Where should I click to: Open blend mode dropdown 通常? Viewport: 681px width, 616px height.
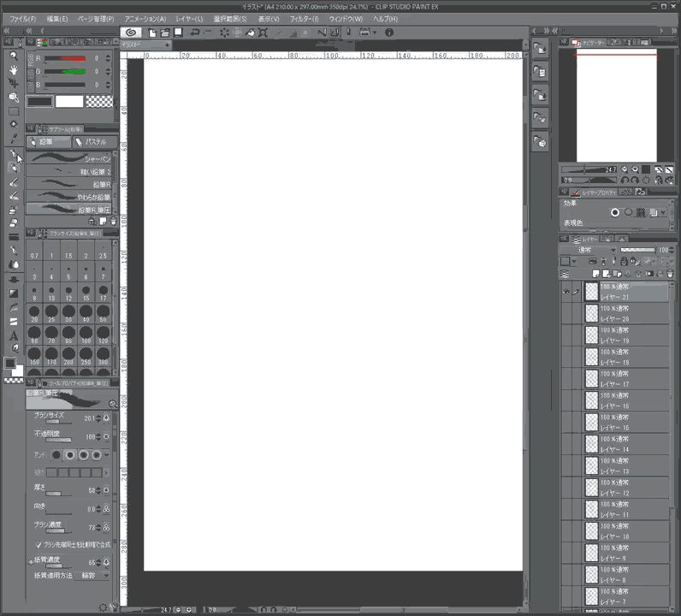point(588,250)
